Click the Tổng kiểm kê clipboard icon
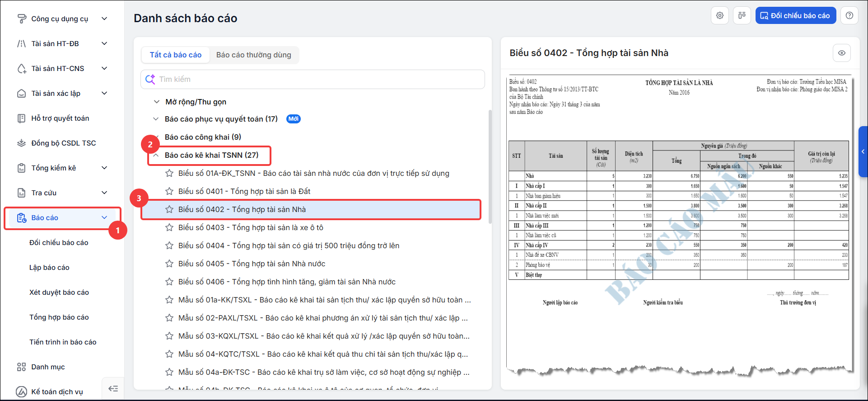The width and height of the screenshot is (868, 401). 21,168
